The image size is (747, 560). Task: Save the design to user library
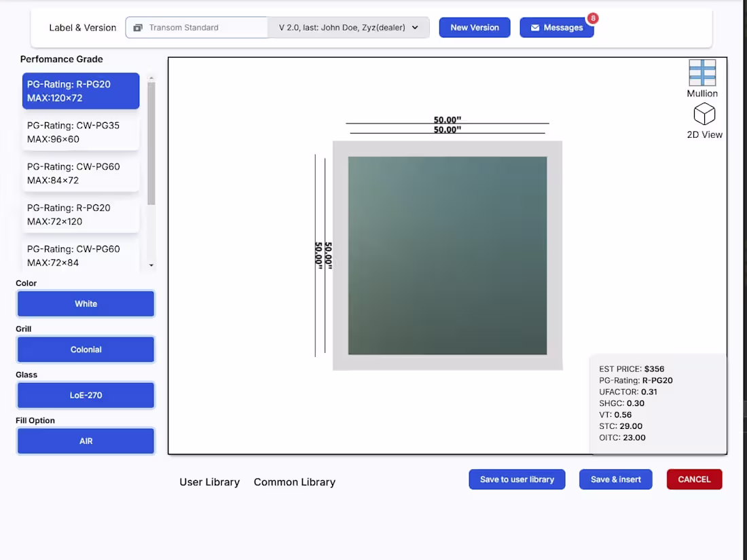click(517, 479)
